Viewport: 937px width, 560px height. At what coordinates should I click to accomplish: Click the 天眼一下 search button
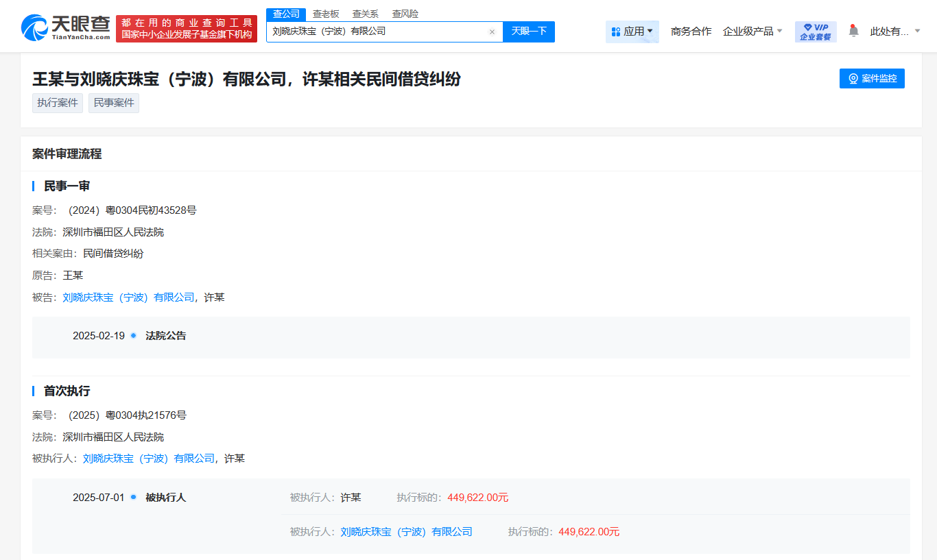click(x=528, y=32)
